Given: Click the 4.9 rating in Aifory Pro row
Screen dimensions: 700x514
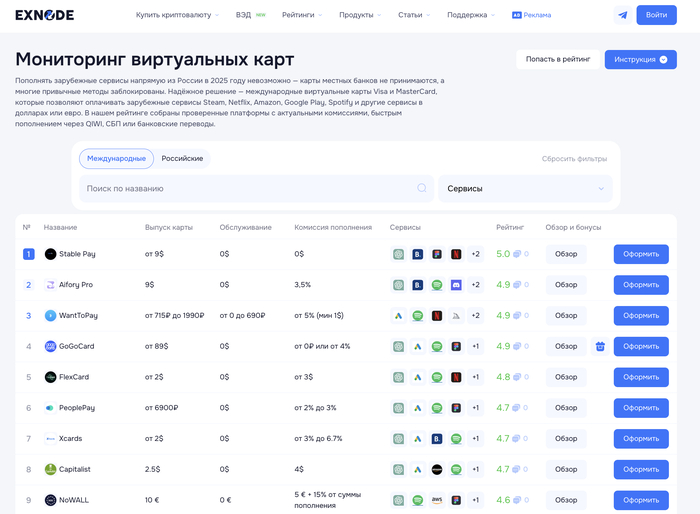Looking at the screenshot, I should coord(503,285).
